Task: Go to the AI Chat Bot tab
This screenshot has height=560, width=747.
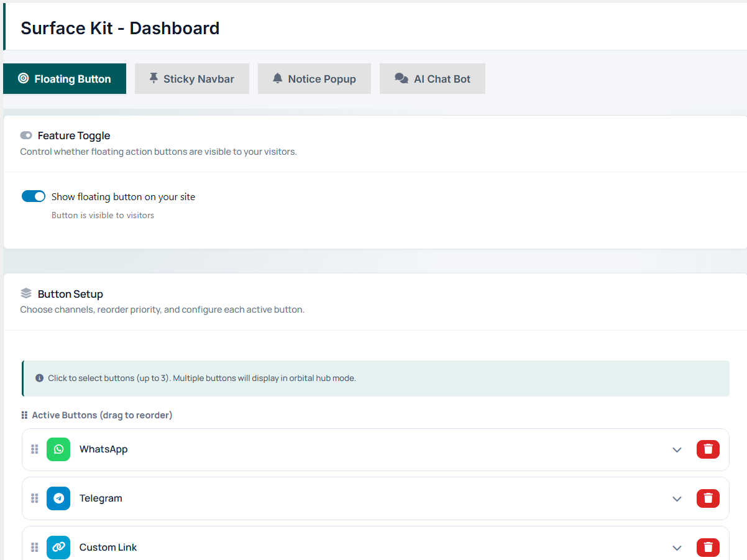Action: (432, 79)
